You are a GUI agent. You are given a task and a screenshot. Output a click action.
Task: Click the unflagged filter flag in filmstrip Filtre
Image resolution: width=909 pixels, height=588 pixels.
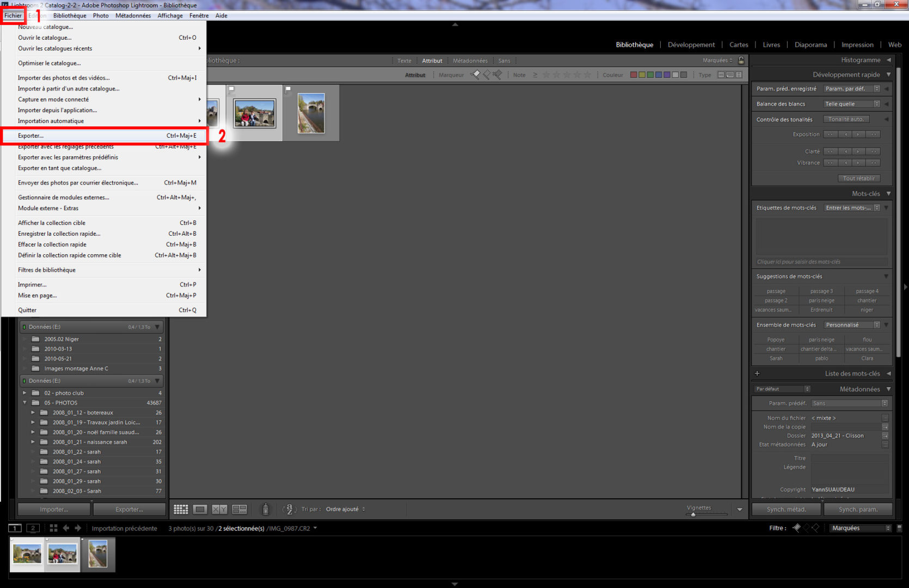806,528
